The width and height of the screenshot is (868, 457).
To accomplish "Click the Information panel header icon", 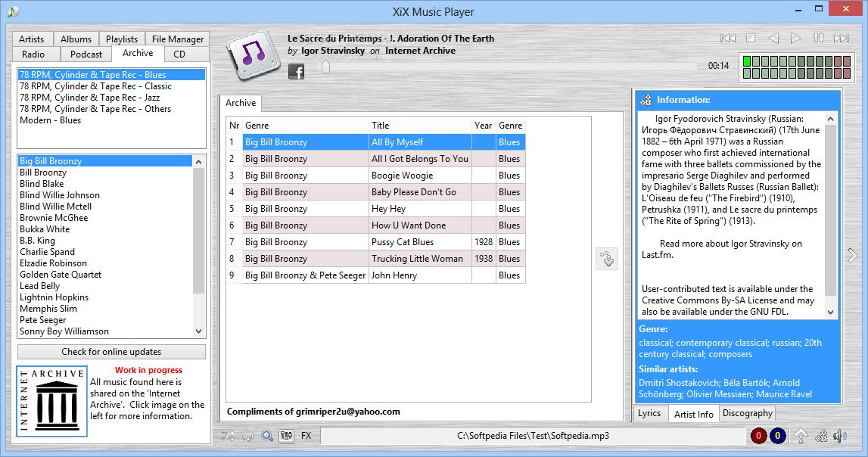I will click(x=646, y=100).
